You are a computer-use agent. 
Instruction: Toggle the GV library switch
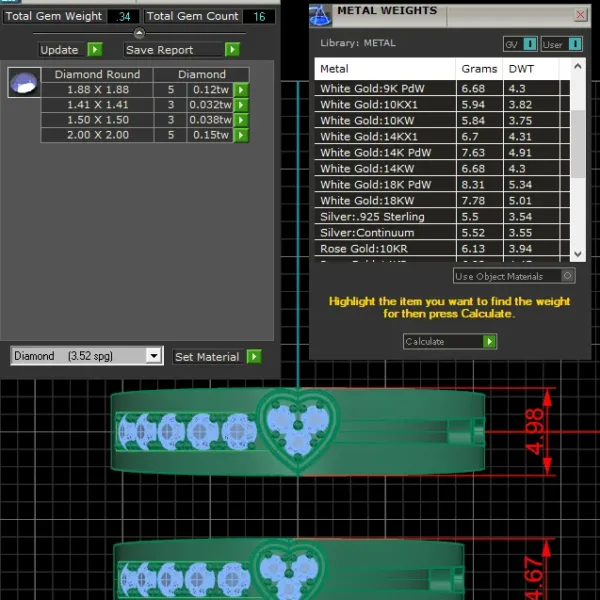click(530, 44)
